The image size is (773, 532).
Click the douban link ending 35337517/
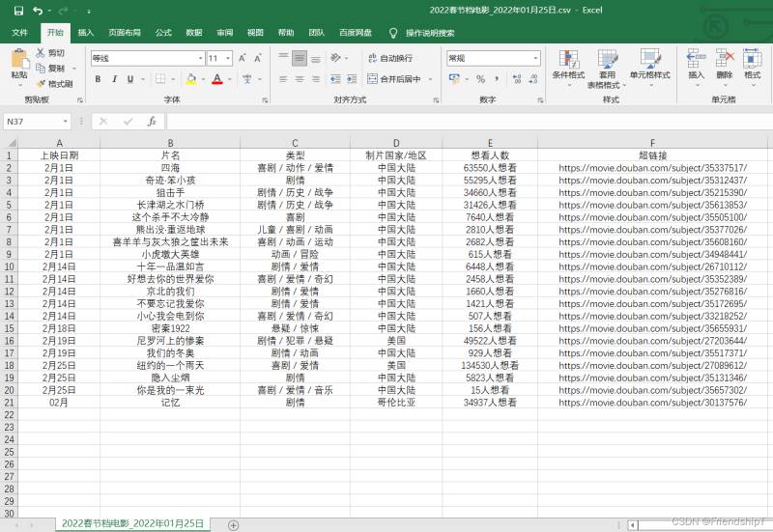tap(653, 168)
